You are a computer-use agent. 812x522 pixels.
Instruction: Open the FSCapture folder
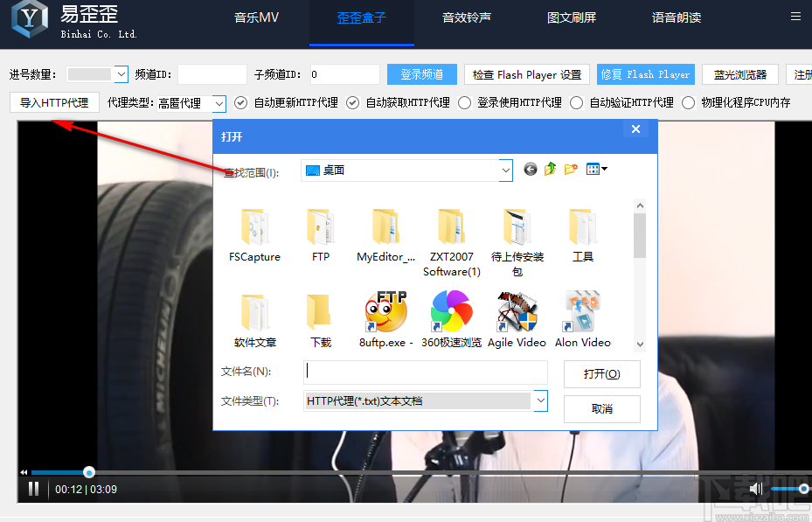[x=254, y=232]
